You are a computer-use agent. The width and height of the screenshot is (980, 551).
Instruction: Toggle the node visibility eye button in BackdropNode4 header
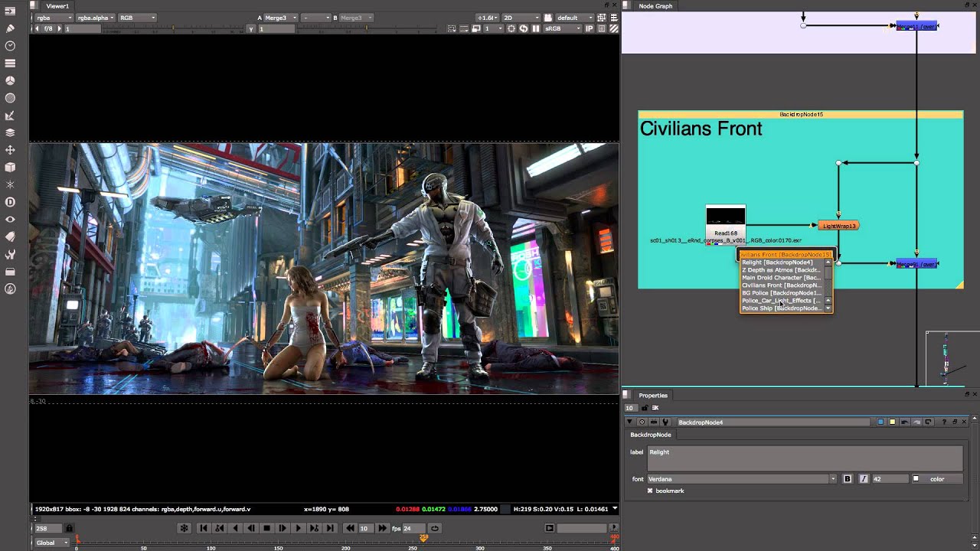pos(642,422)
